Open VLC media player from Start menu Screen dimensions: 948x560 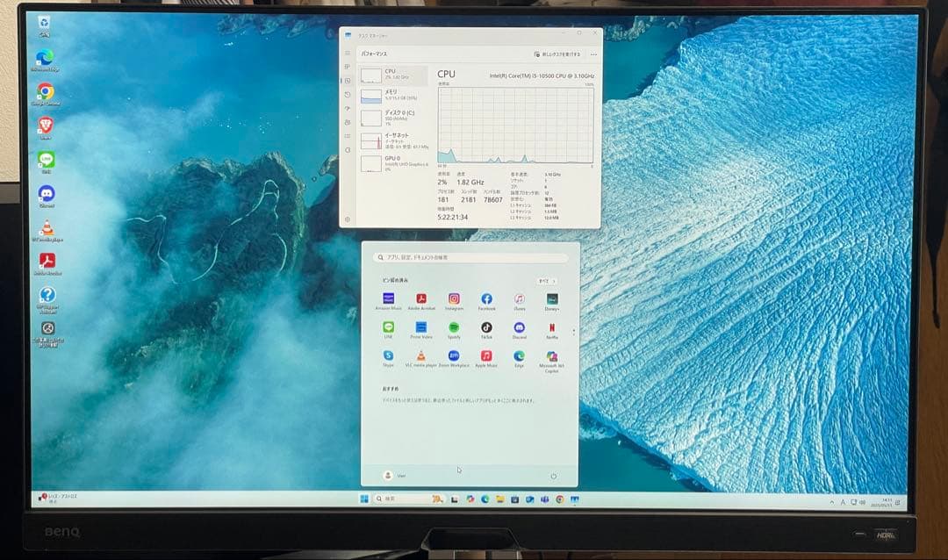pyautogui.click(x=421, y=355)
